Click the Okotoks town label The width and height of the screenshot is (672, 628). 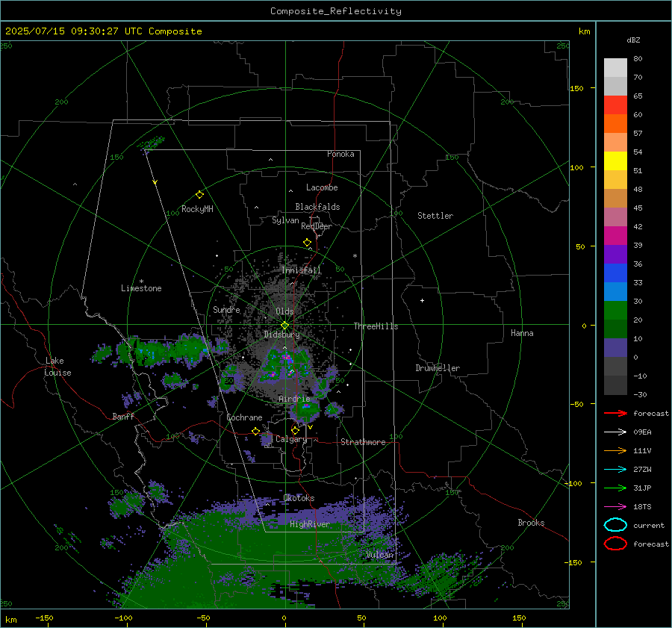[299, 498]
